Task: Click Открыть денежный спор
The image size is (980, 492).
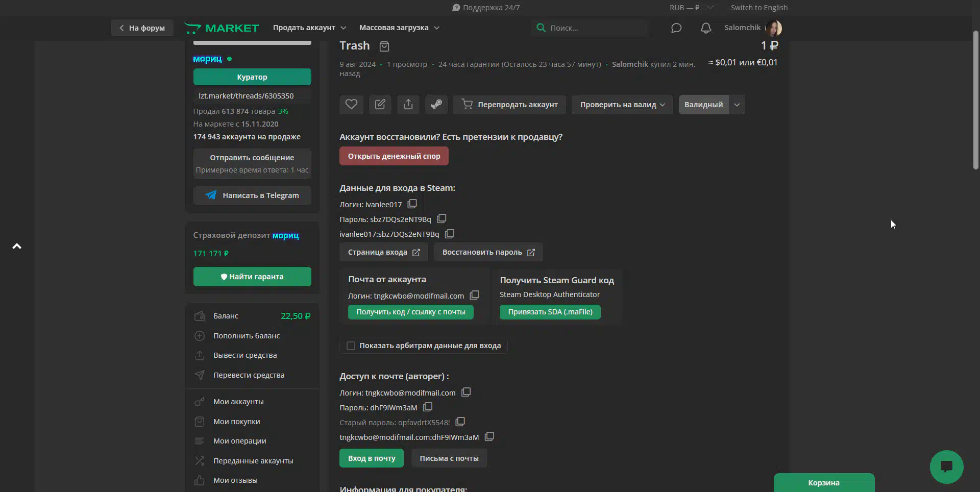Action: (394, 156)
